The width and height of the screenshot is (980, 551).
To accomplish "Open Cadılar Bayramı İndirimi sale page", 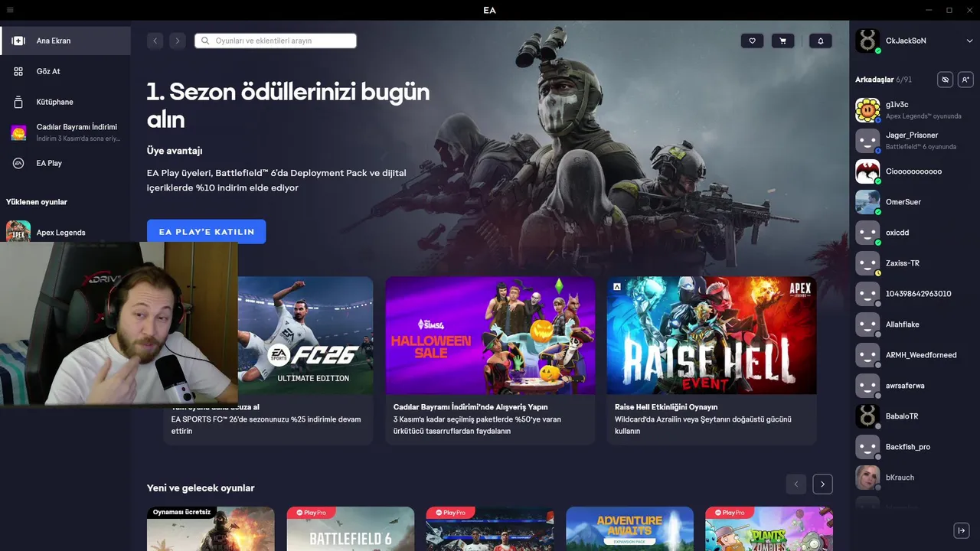I will click(65, 132).
